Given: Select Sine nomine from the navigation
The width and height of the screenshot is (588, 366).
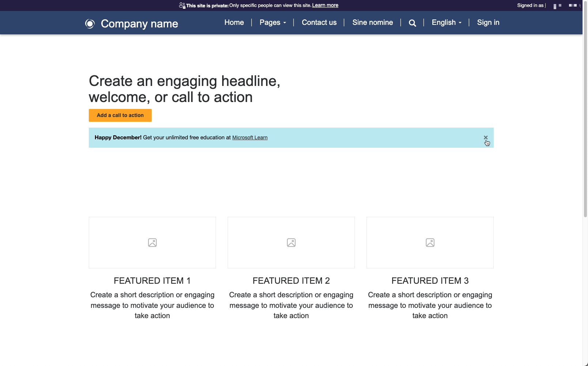Looking at the screenshot, I should [x=372, y=22].
